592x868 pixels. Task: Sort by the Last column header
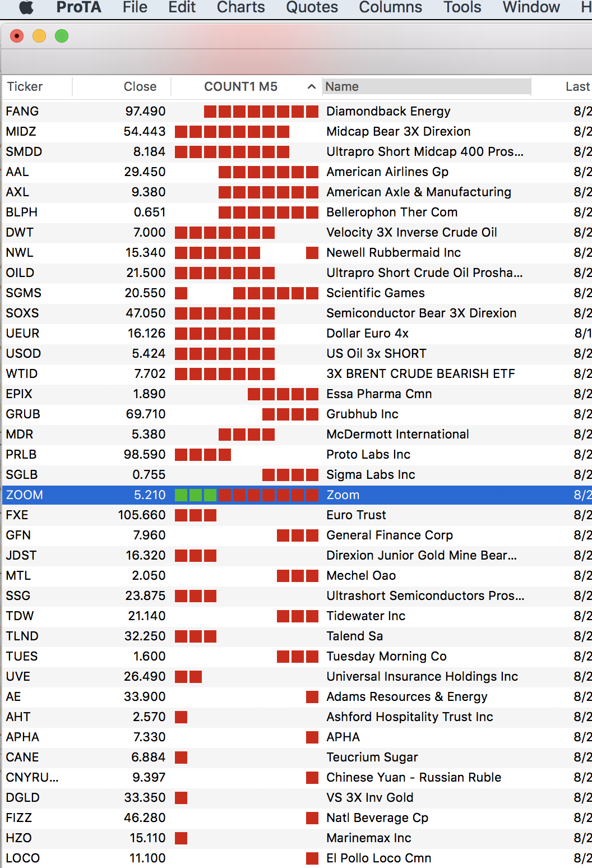pos(577,86)
